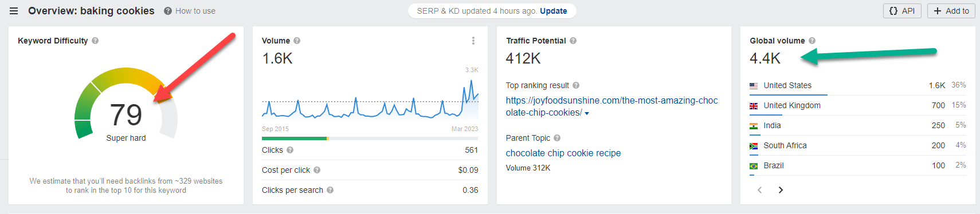Image resolution: width=980 pixels, height=214 pixels.
Task: Click the Traffic Potential help icon
Action: coord(573,41)
